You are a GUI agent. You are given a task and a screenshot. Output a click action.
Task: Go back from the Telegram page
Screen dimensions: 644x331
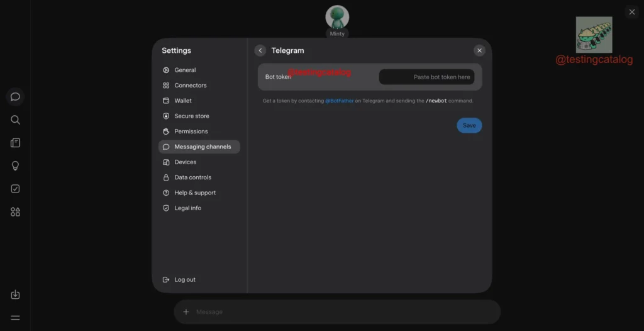coord(260,50)
